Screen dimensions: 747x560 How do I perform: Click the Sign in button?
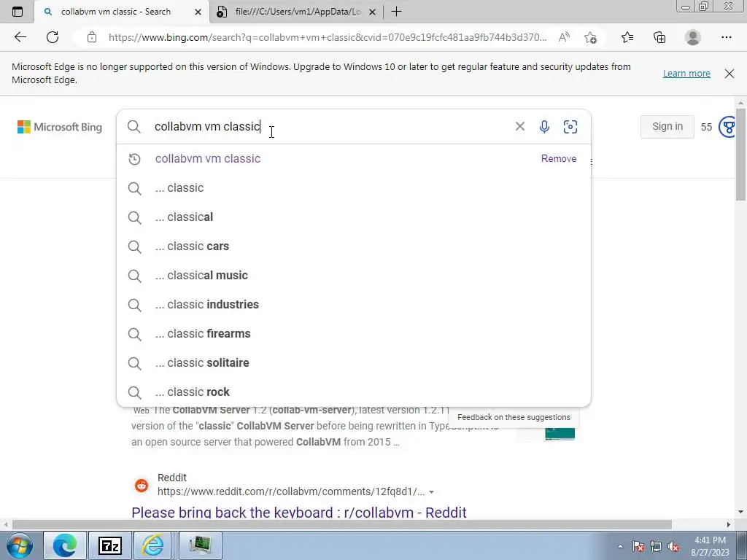click(x=667, y=127)
